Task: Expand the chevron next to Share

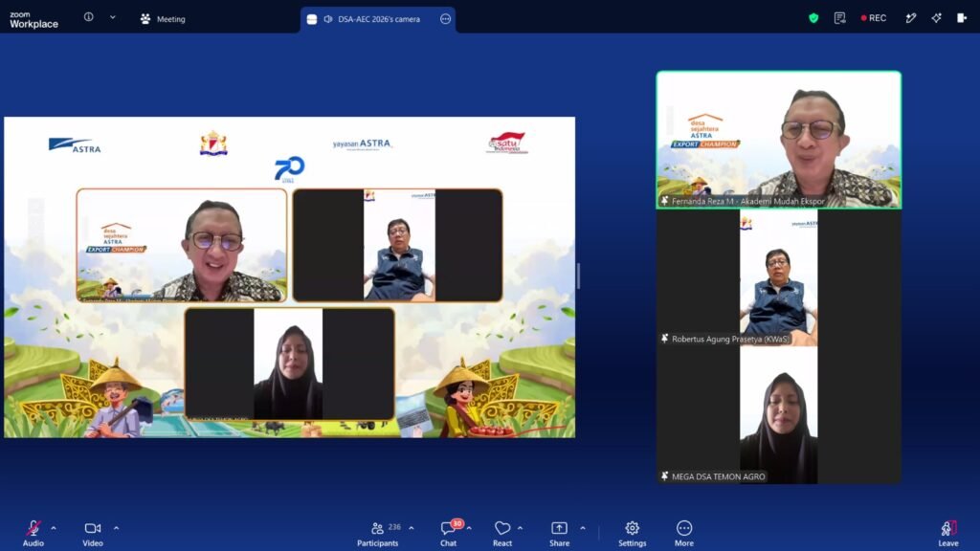Action: (583, 528)
